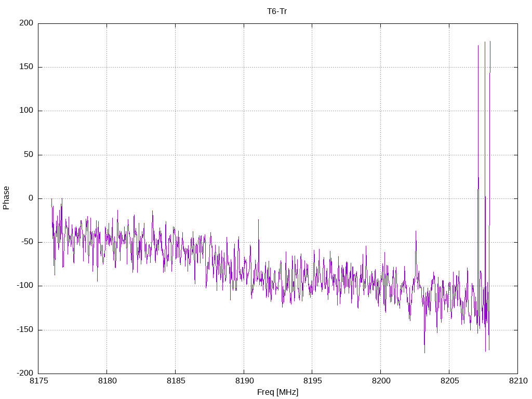Click the 8185 tick label on x-axis

[x=175, y=381]
